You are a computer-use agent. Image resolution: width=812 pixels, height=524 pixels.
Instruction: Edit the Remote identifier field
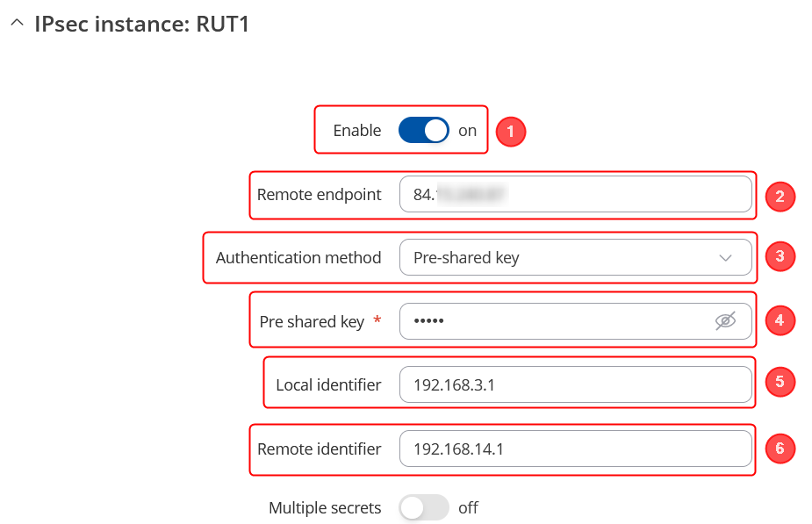(575, 449)
